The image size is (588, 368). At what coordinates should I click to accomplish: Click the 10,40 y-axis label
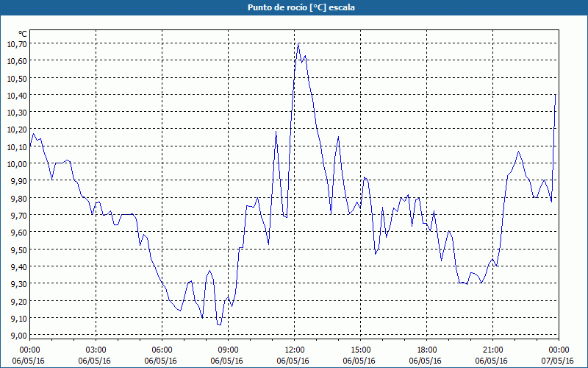coord(17,96)
